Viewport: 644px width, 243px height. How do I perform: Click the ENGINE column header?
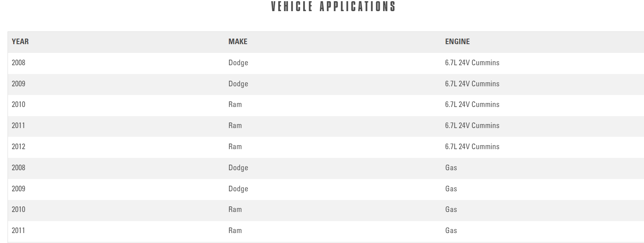[x=457, y=42]
